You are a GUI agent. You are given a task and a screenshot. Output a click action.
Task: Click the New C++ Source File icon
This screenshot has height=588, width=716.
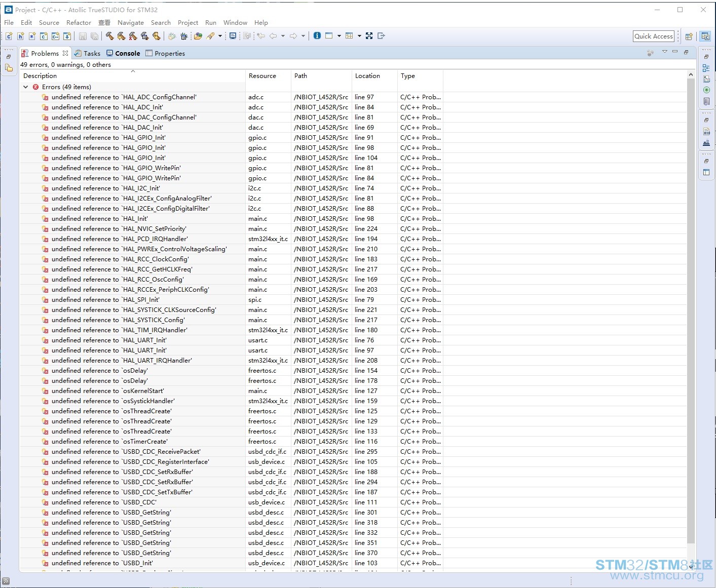point(56,36)
